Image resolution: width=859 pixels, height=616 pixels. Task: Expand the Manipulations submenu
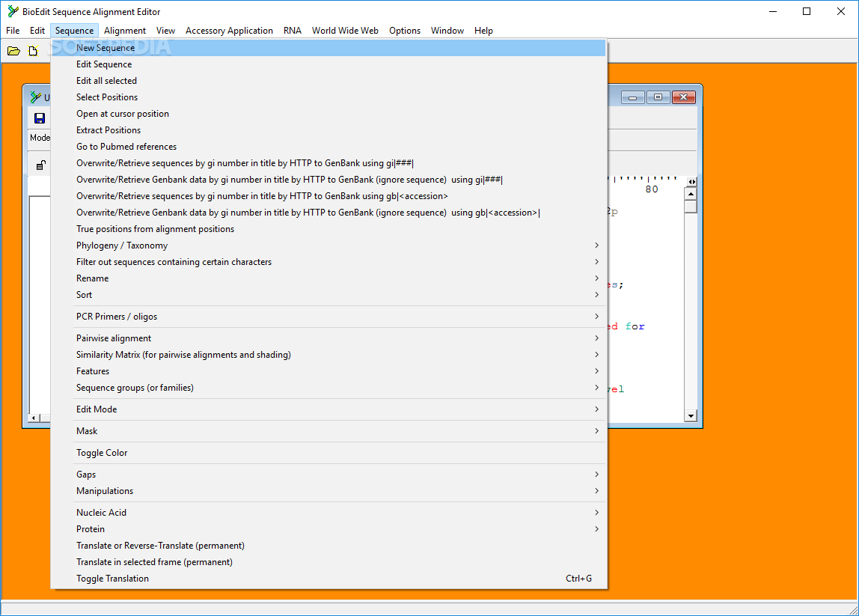coord(328,490)
